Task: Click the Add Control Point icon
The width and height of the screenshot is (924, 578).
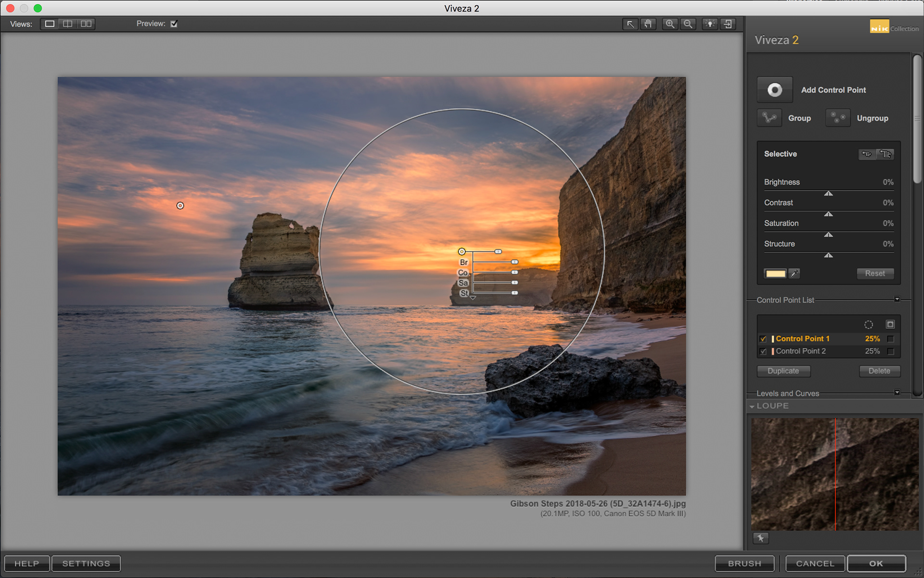Action: pos(774,90)
